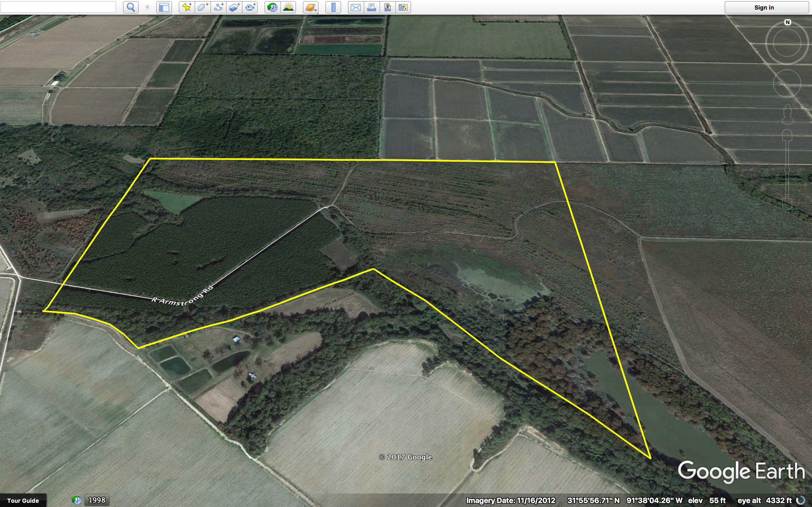Select the Add Polygon tool
Viewport: 812px width, 507px height.
pos(202,7)
